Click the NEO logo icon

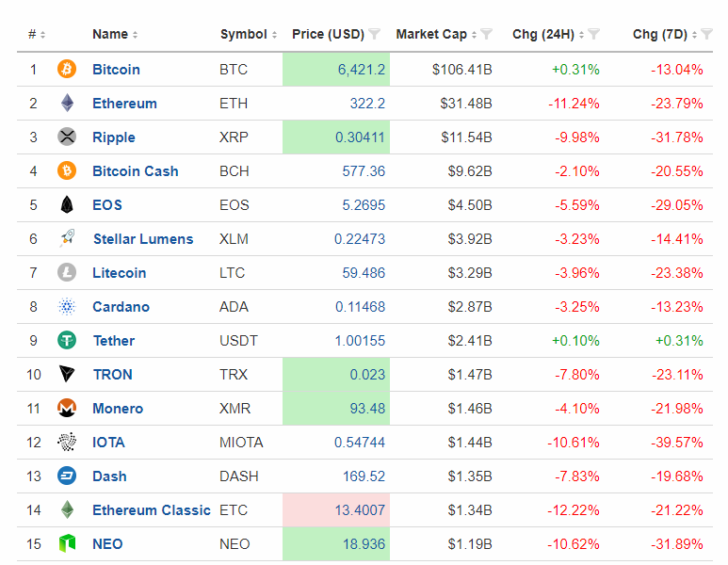(x=67, y=543)
